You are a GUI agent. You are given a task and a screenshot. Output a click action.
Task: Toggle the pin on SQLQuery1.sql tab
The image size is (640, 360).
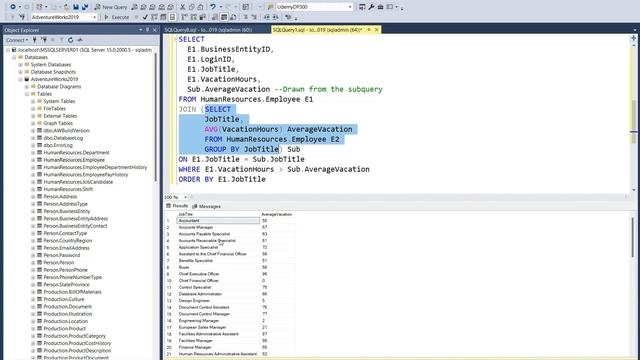pyautogui.click(x=369, y=30)
